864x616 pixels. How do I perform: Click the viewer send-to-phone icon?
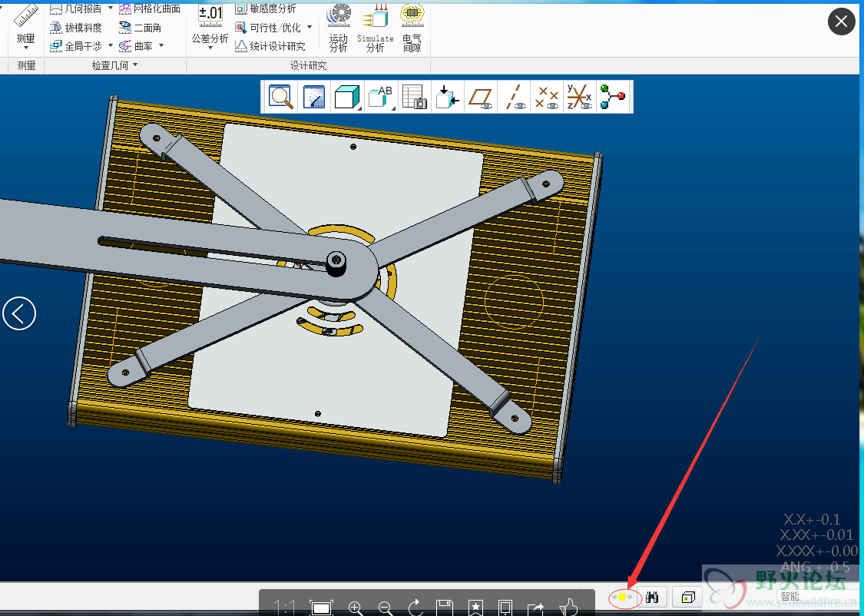tap(505, 608)
